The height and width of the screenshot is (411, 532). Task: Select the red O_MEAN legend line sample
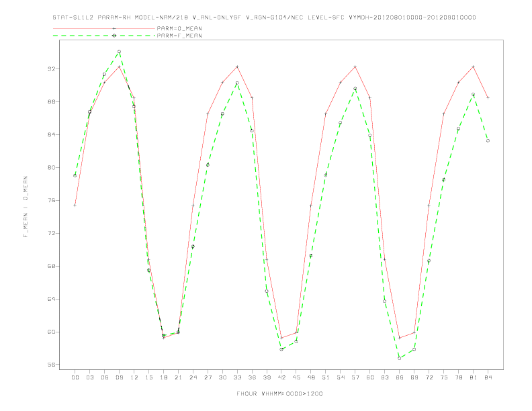[104, 28]
